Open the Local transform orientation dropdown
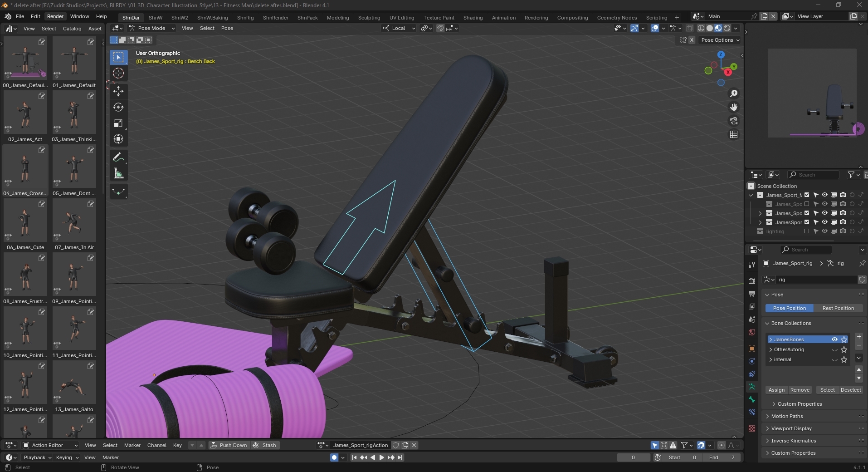The image size is (868, 472). coord(399,28)
